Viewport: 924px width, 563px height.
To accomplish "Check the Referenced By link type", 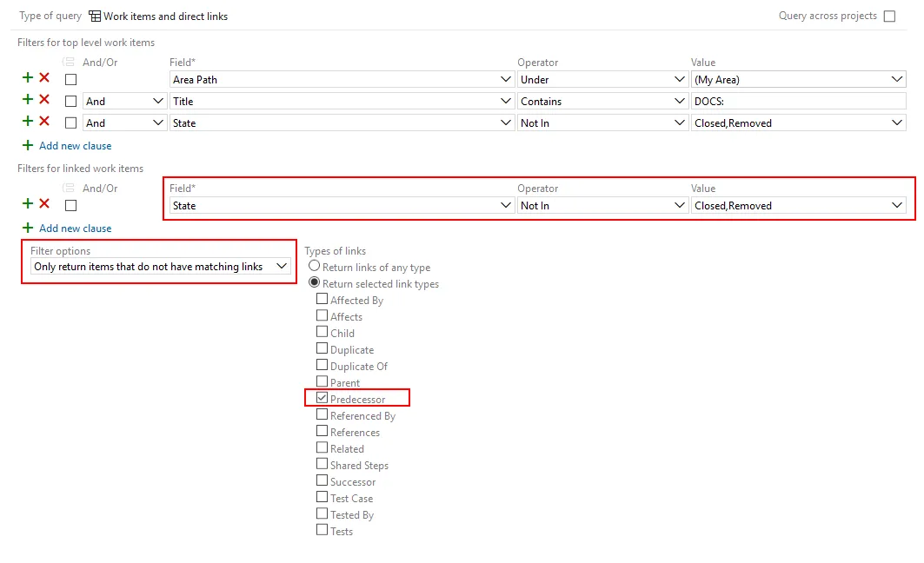I will [322, 414].
